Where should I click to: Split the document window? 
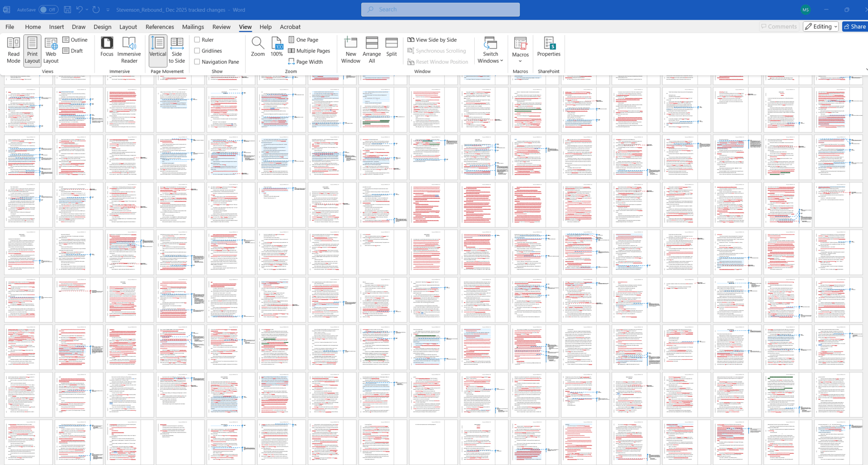[392, 47]
